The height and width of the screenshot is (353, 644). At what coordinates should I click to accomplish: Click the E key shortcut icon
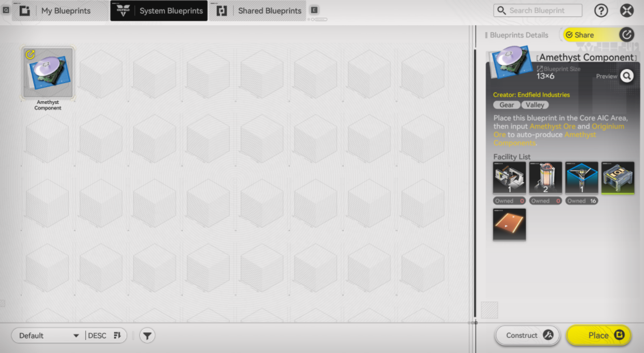(314, 10)
